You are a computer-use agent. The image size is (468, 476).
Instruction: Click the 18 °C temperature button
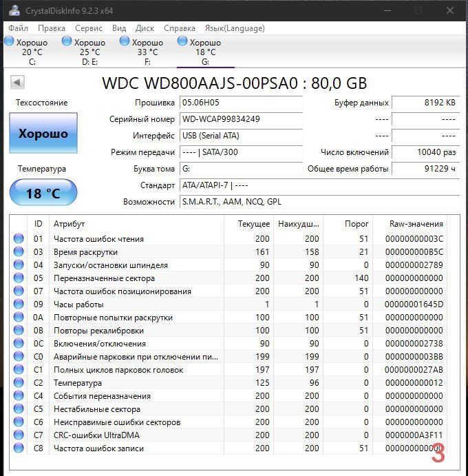[x=43, y=192]
